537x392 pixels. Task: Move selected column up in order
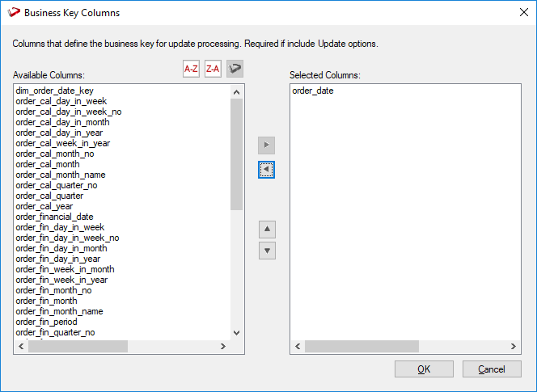point(267,229)
